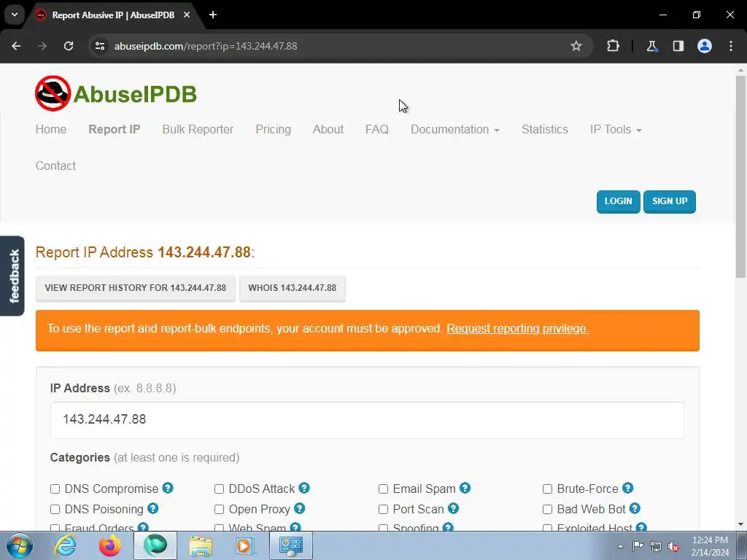Open the FAQ page
747x560 pixels.
[377, 130]
